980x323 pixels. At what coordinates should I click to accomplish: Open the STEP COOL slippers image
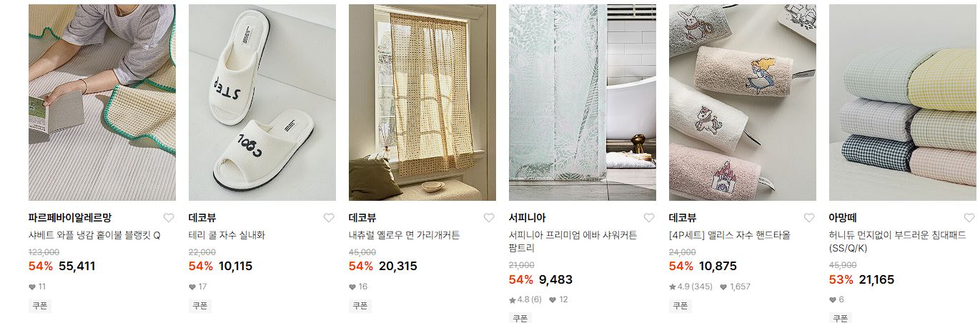[x=262, y=102]
